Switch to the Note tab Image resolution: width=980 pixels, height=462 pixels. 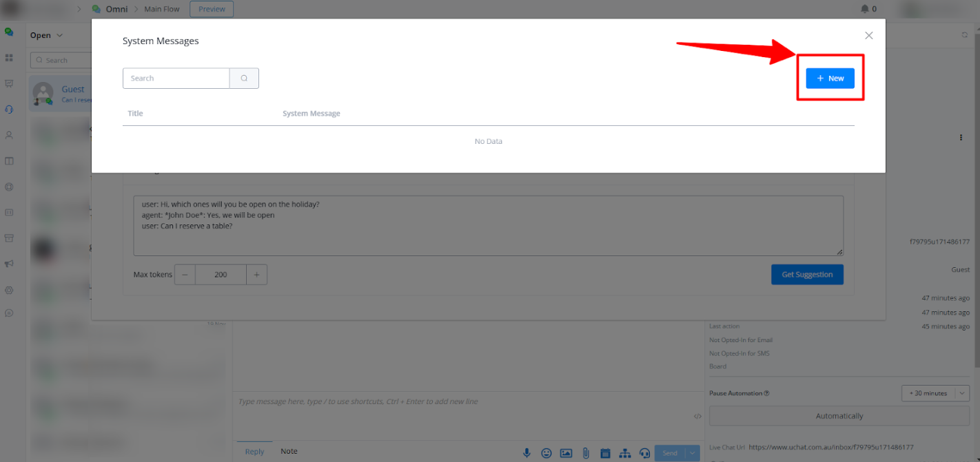(289, 451)
